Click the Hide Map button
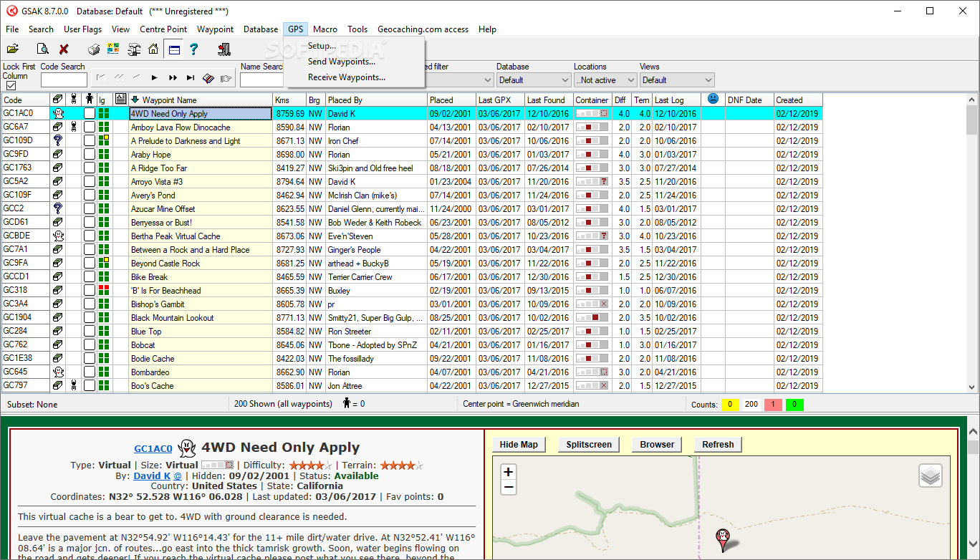The height and width of the screenshot is (560, 980). (519, 445)
